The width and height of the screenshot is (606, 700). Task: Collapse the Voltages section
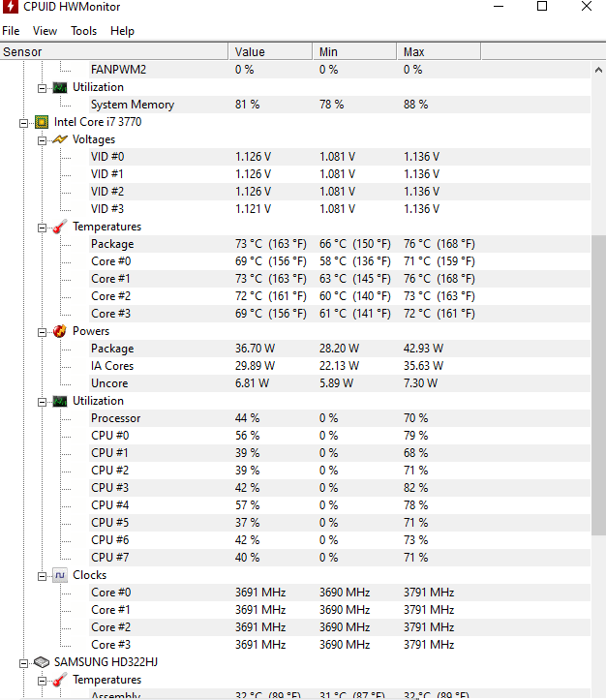coord(42,140)
